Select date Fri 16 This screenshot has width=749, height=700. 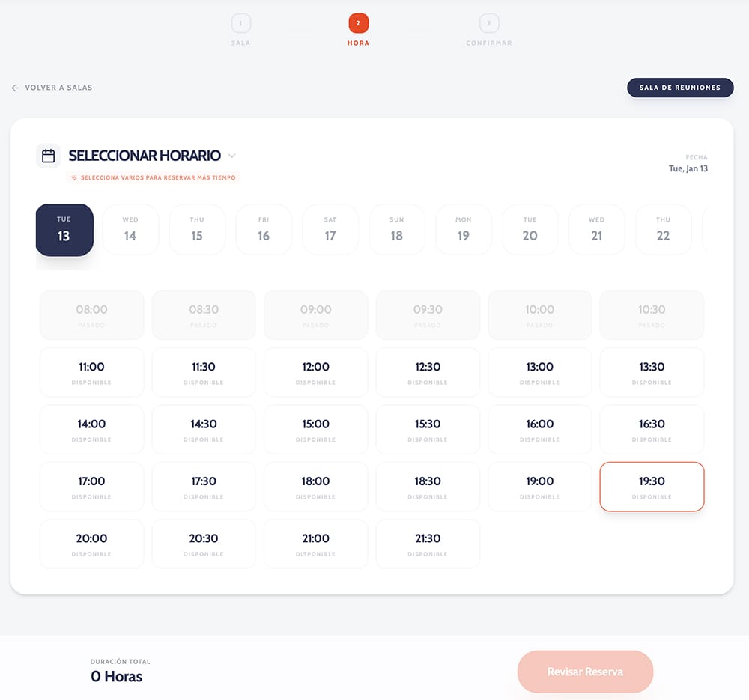pos(264,230)
